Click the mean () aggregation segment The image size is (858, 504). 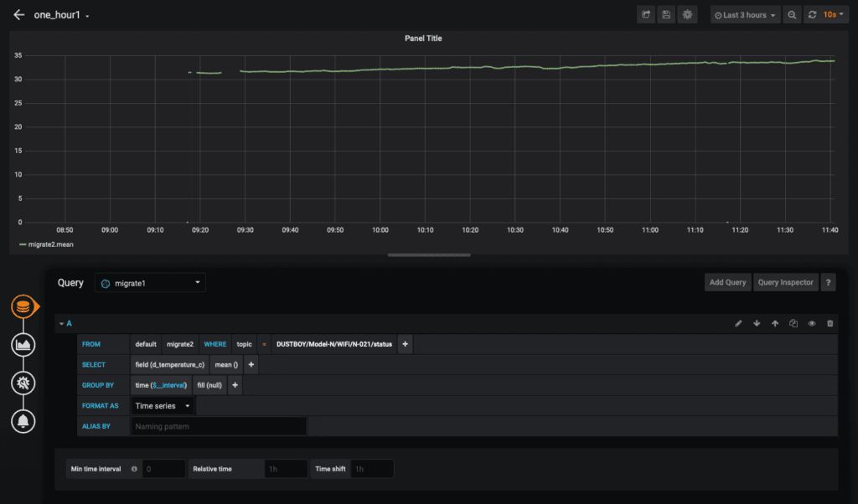coord(226,365)
